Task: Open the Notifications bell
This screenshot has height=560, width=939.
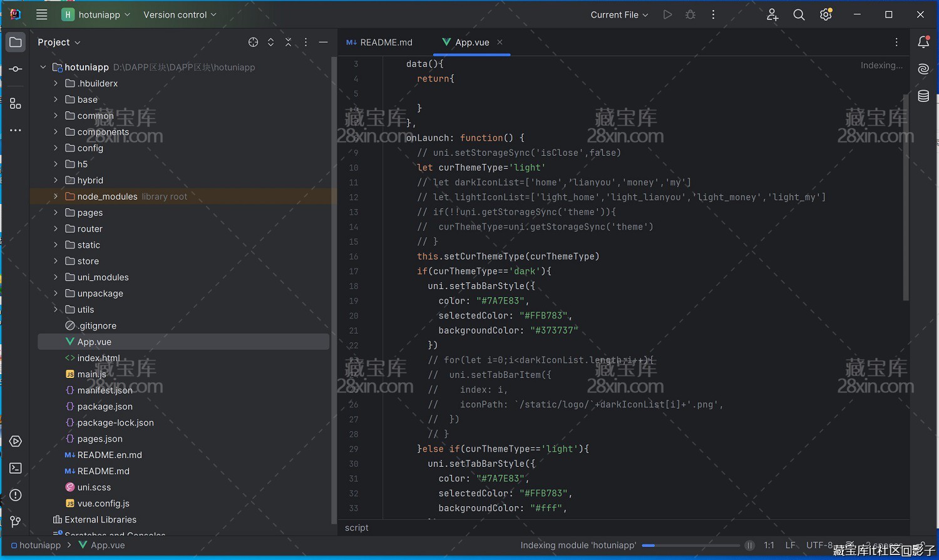Action: (x=923, y=42)
